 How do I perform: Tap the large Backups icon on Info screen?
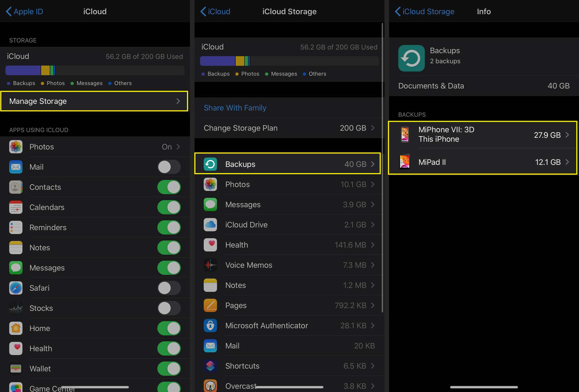[411, 58]
